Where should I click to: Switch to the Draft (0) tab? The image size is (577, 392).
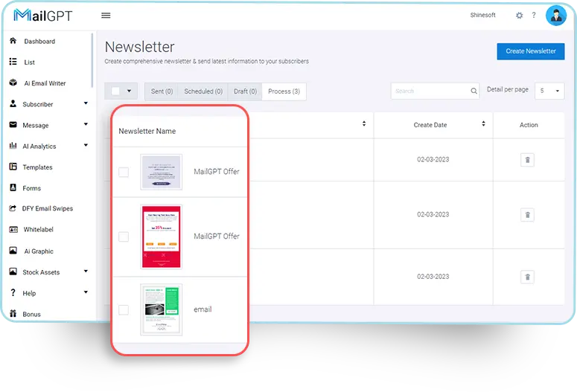point(245,91)
